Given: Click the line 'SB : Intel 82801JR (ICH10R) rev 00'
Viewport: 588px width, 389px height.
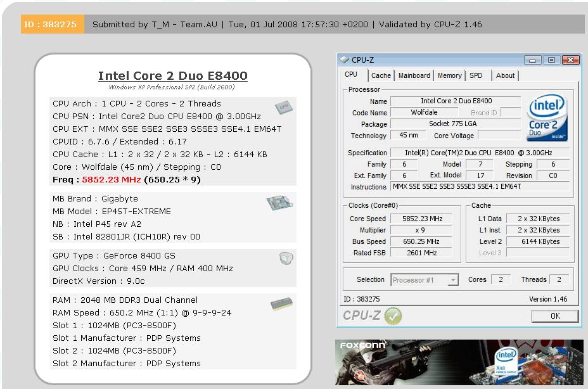Looking at the screenshot, I should [x=126, y=237].
